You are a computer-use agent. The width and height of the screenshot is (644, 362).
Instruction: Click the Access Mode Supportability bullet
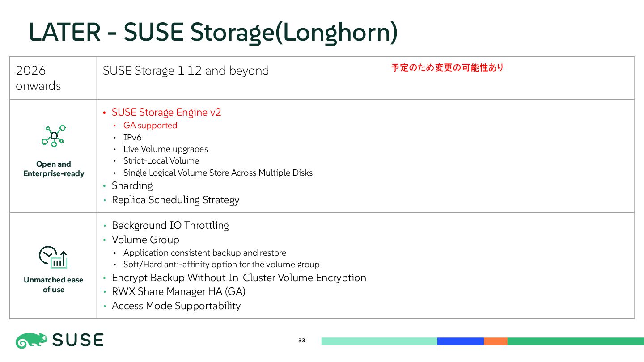[176, 306]
